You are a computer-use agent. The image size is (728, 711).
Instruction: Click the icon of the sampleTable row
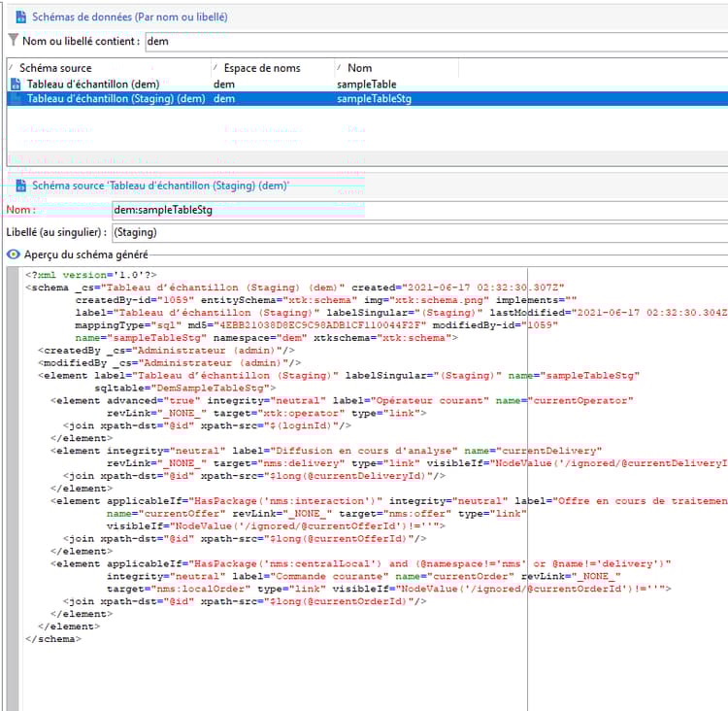(16, 85)
